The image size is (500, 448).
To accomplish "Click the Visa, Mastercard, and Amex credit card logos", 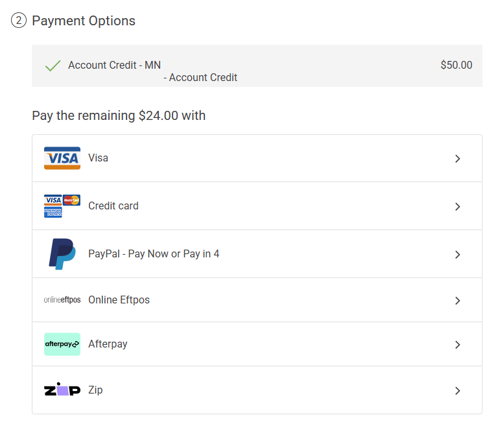I will tap(62, 206).
